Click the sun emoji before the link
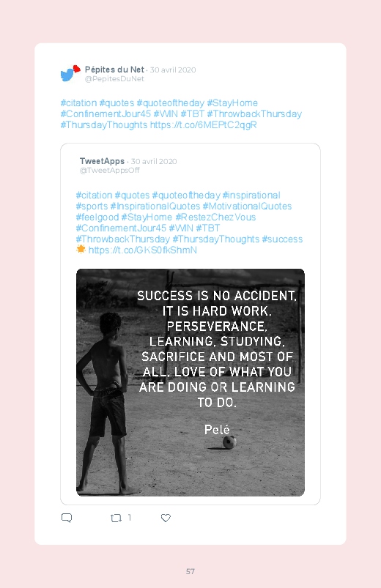 pyautogui.click(x=81, y=249)
